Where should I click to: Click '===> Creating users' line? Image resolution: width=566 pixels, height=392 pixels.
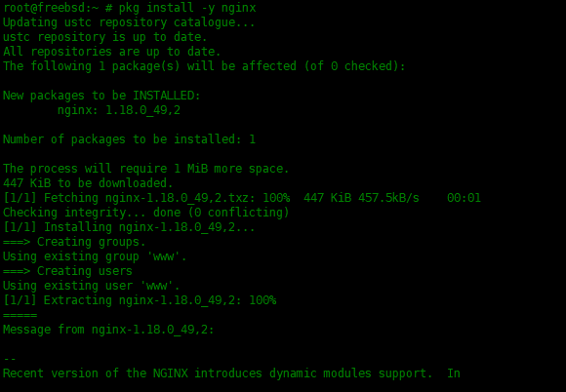(67, 271)
